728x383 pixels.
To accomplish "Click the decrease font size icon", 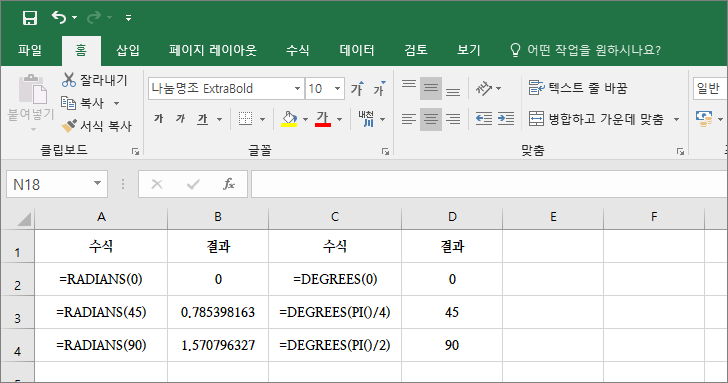I will click(379, 88).
